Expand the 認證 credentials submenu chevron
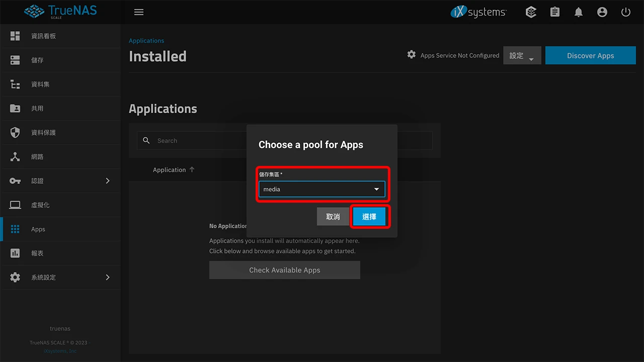Screen dimensions: 644x362 pos(107,180)
